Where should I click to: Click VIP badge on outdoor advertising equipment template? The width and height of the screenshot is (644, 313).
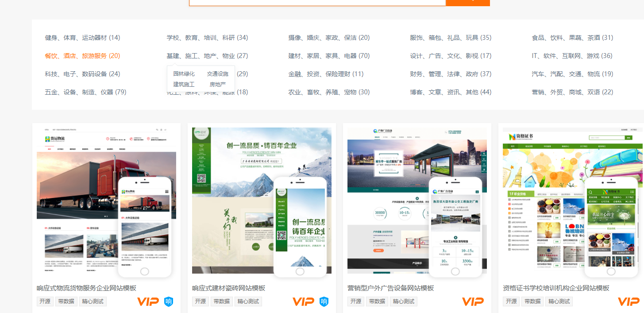473,301
